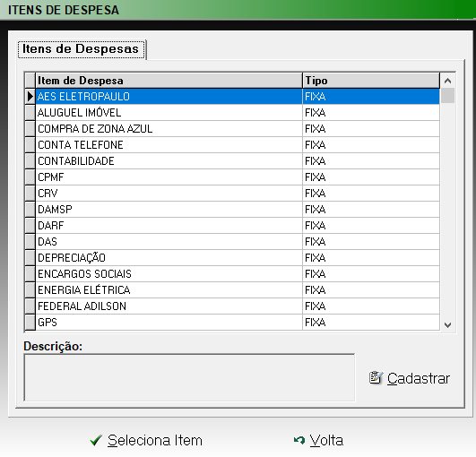The image size is (476, 457).
Task: Click the FIXA cell in the ENCARGOS SOCIAIS row
Action: (x=371, y=273)
